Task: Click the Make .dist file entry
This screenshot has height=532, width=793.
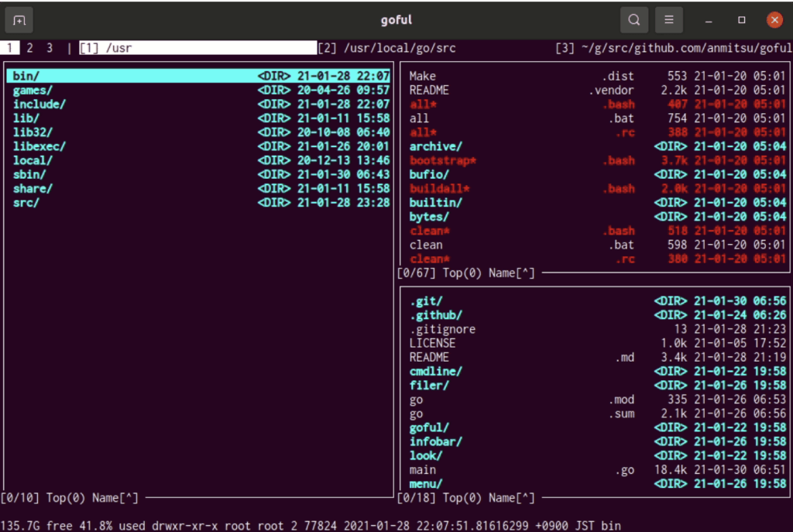Action: (x=597, y=76)
